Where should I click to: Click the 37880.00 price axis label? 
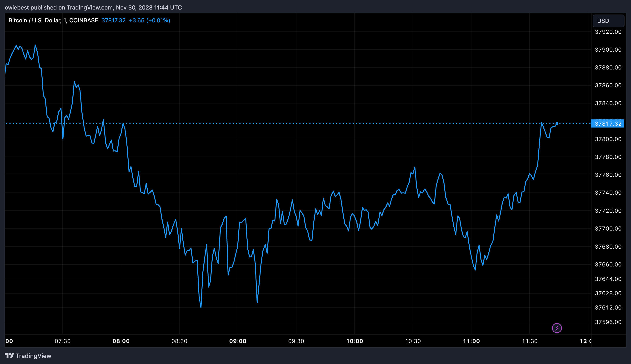click(608, 68)
